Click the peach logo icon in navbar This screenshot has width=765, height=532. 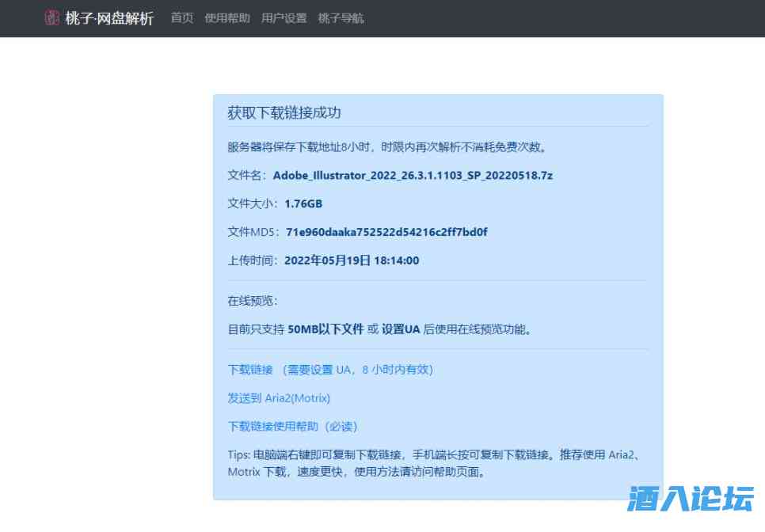(52, 17)
